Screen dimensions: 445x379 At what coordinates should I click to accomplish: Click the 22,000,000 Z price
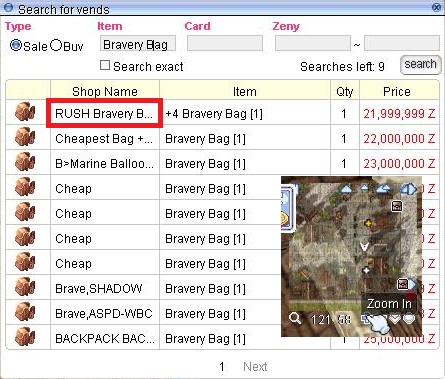[399, 139]
